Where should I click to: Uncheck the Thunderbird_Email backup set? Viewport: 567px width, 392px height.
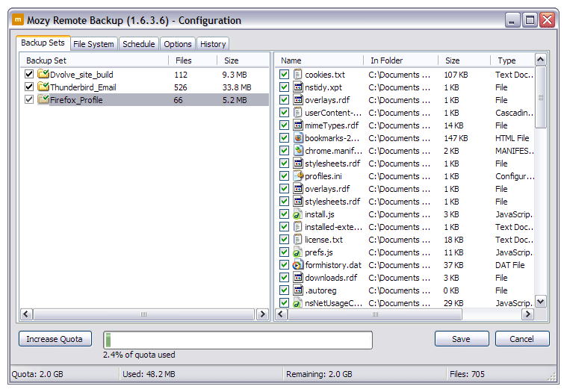tap(29, 87)
